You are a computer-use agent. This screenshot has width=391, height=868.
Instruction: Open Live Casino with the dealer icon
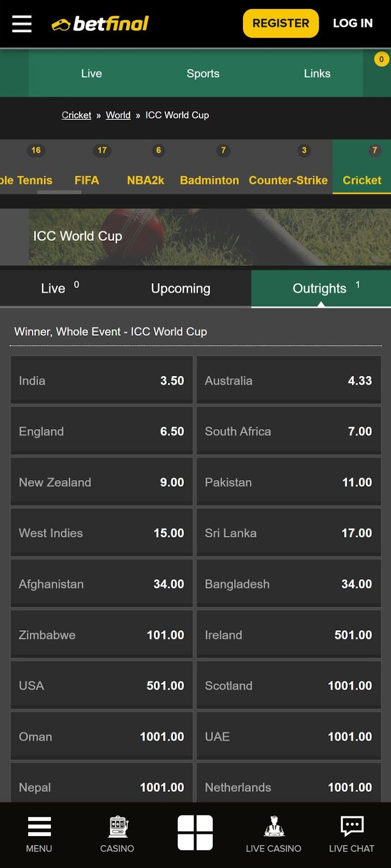[273, 834]
